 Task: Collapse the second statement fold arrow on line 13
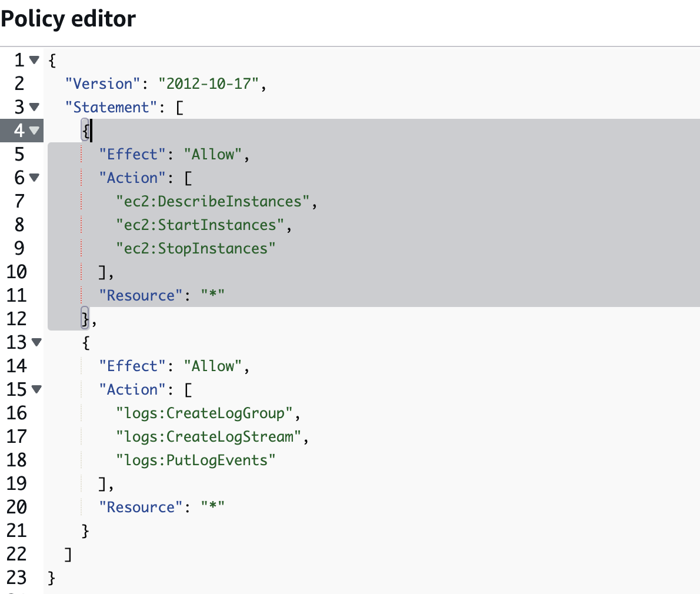coord(36,342)
